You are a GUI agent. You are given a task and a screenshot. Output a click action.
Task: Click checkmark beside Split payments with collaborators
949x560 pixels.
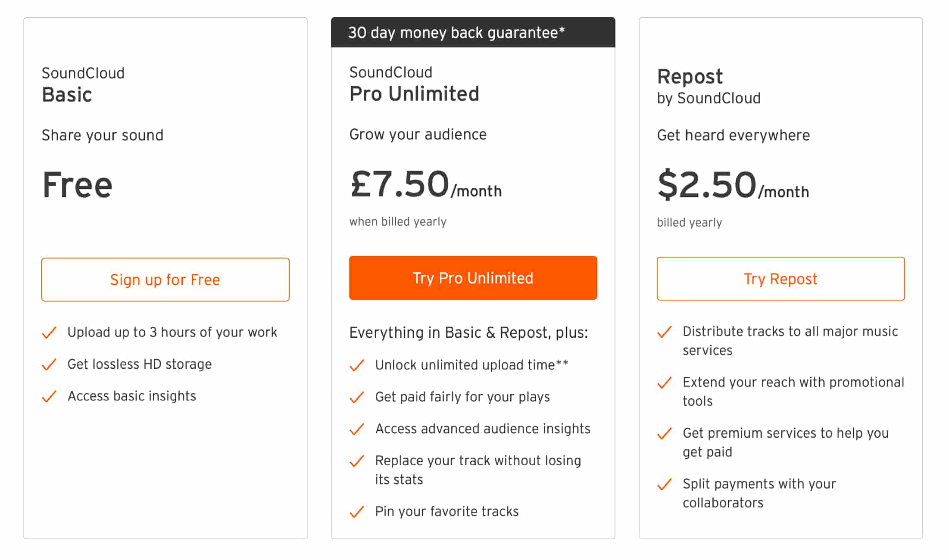(665, 484)
